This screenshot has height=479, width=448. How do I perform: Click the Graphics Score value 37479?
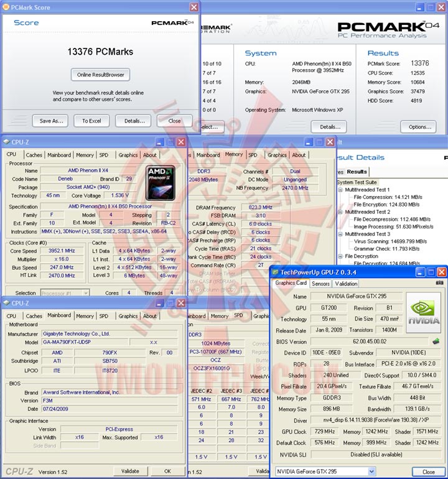click(418, 91)
